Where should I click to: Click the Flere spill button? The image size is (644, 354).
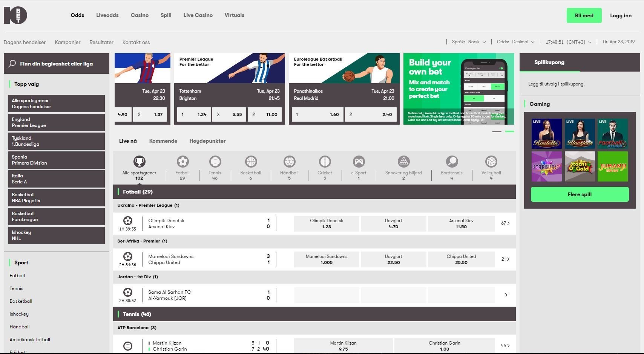[x=580, y=194]
